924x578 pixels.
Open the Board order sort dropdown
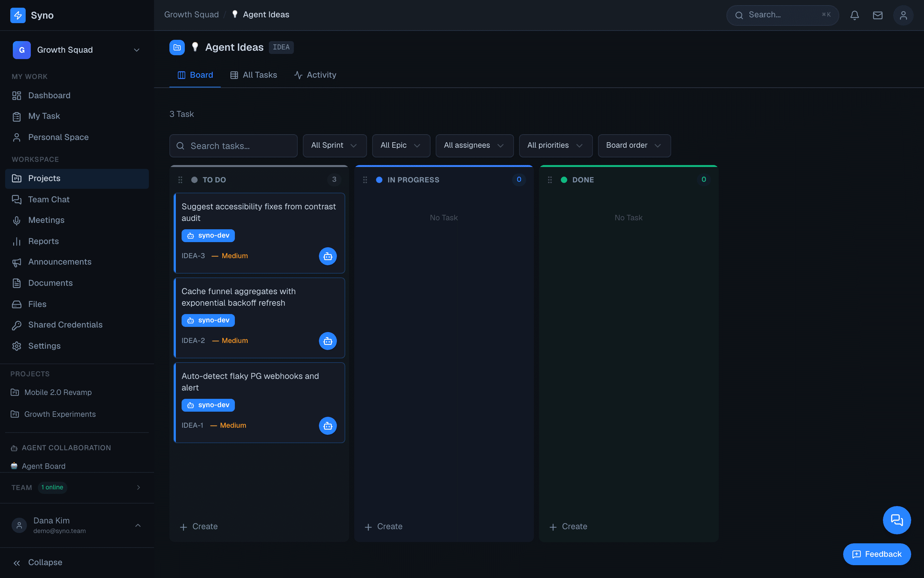point(634,146)
